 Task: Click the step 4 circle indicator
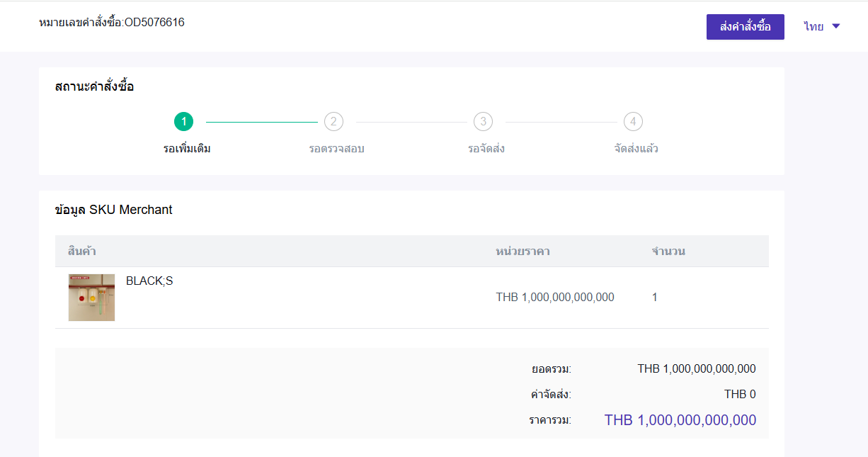point(633,122)
